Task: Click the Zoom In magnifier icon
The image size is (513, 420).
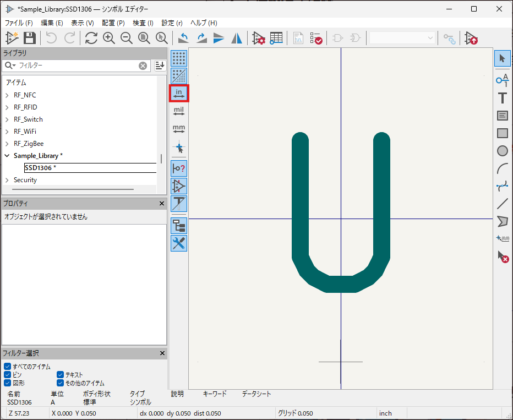Action: (x=109, y=38)
